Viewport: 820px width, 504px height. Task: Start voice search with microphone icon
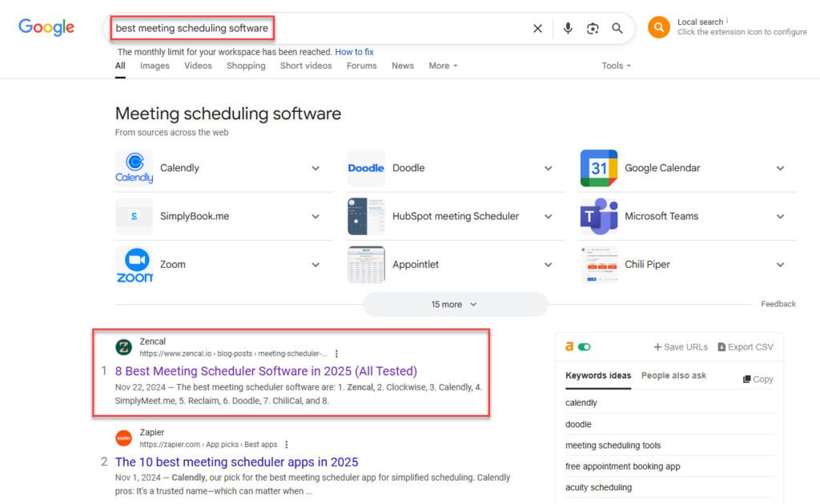[x=568, y=28]
